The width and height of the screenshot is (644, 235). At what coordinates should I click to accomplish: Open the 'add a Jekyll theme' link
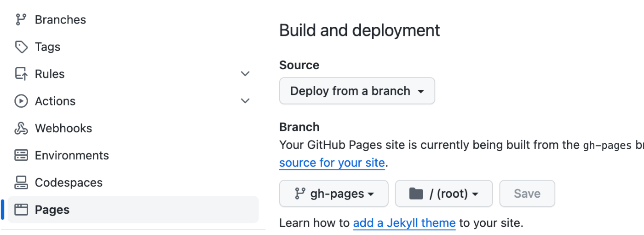click(x=404, y=223)
